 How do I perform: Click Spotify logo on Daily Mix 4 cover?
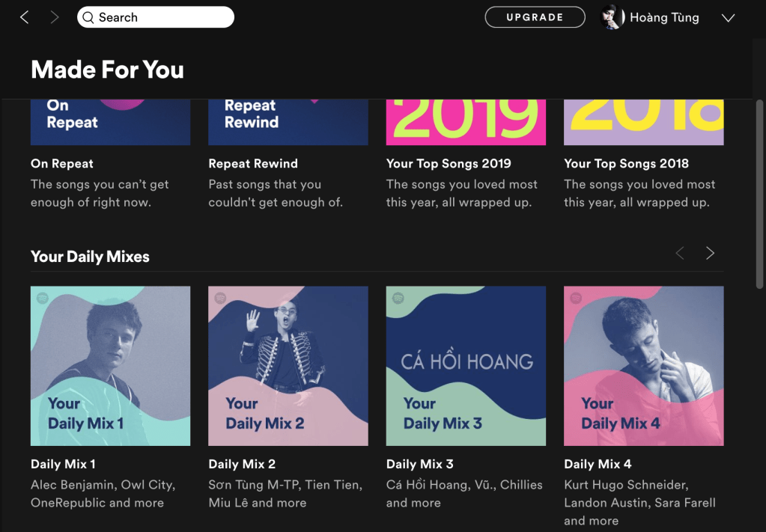click(576, 298)
